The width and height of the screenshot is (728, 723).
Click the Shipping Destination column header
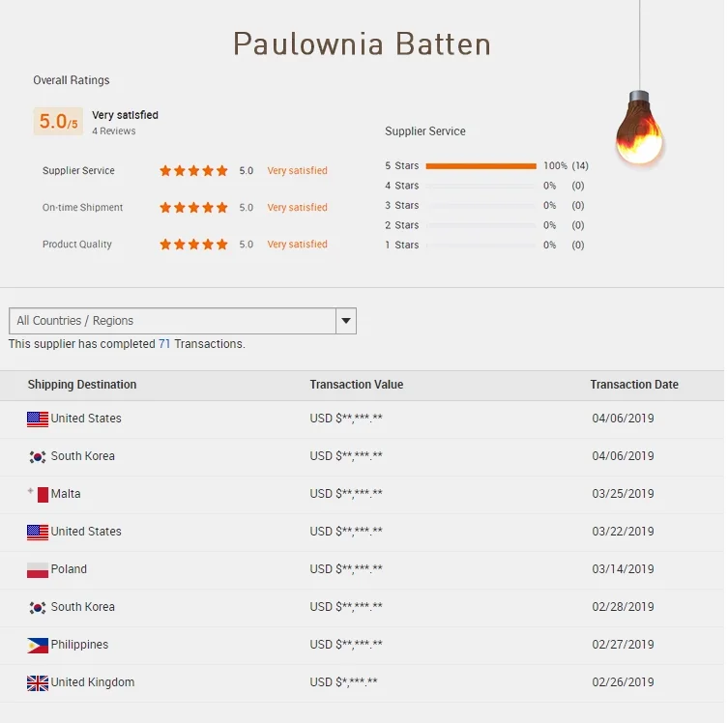coord(82,385)
